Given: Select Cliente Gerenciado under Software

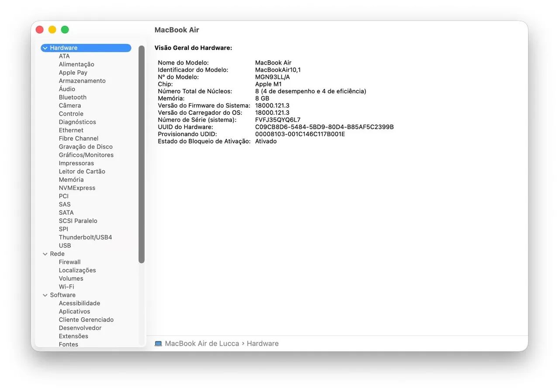Looking at the screenshot, I should [86, 320].
